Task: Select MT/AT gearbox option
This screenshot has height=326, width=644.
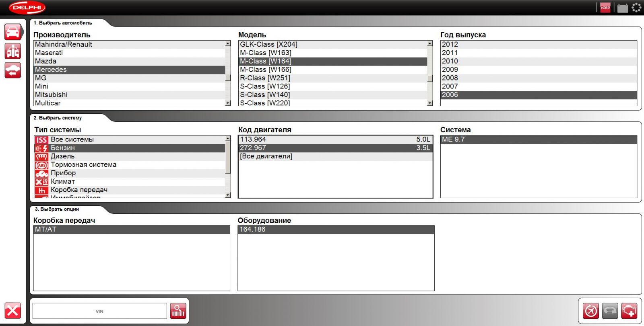Action: (132, 230)
